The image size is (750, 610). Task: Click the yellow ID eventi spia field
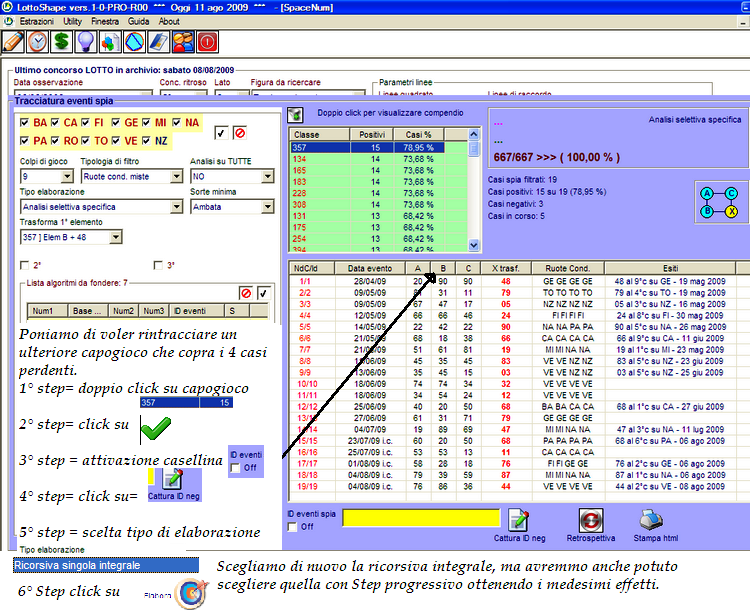tap(421, 519)
